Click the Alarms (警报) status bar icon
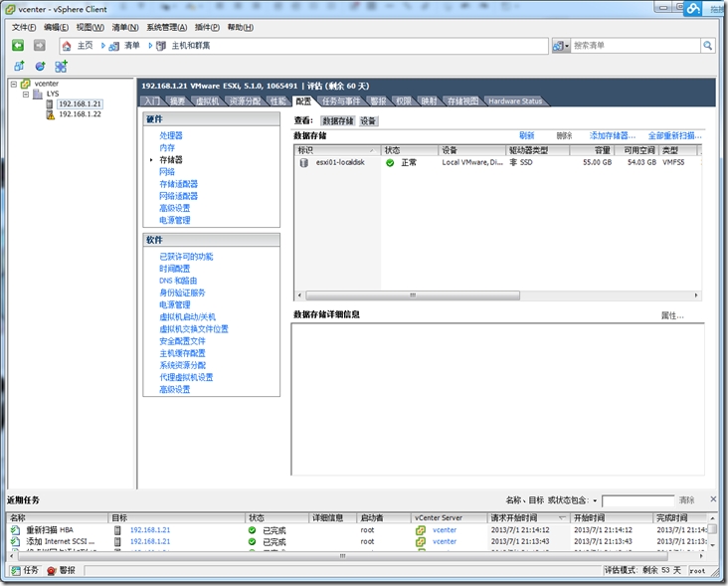The width and height of the screenshot is (728, 586). [x=52, y=571]
